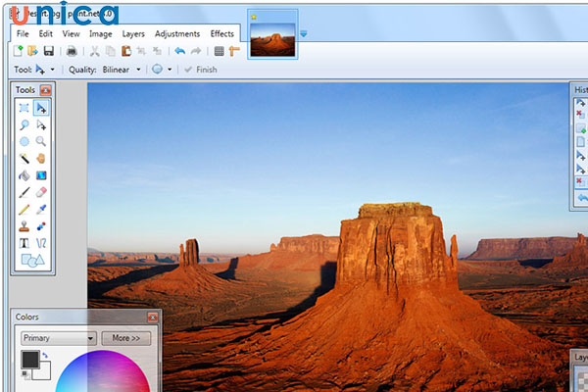
Task: Select the Text tool
Action: (x=24, y=243)
